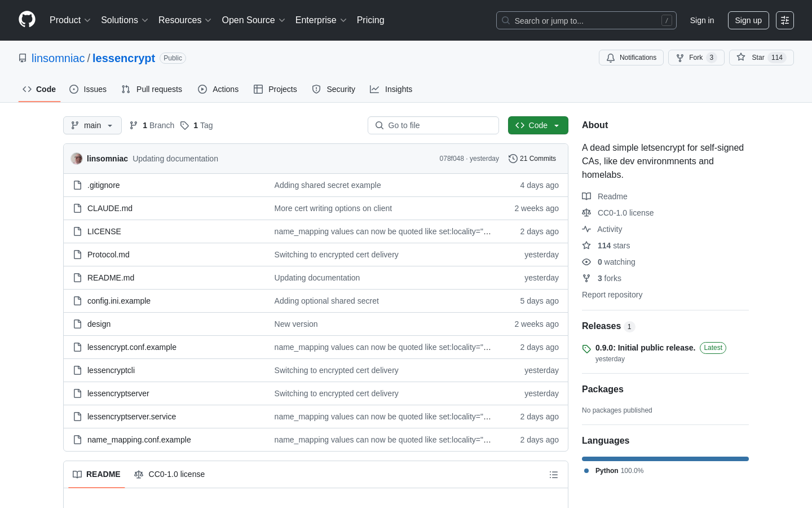Click the book icon beside Readme
Image resolution: width=812 pixels, height=508 pixels.
point(586,196)
